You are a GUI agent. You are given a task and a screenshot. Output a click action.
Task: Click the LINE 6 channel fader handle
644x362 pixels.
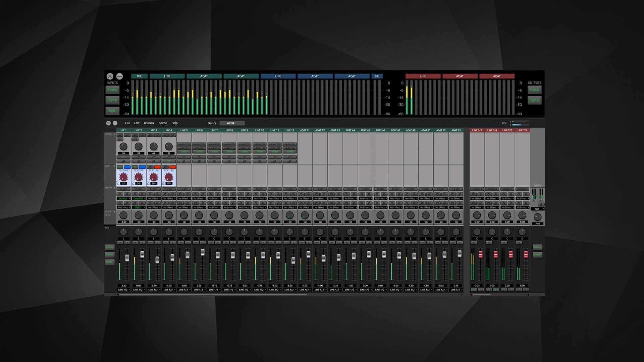point(203,252)
